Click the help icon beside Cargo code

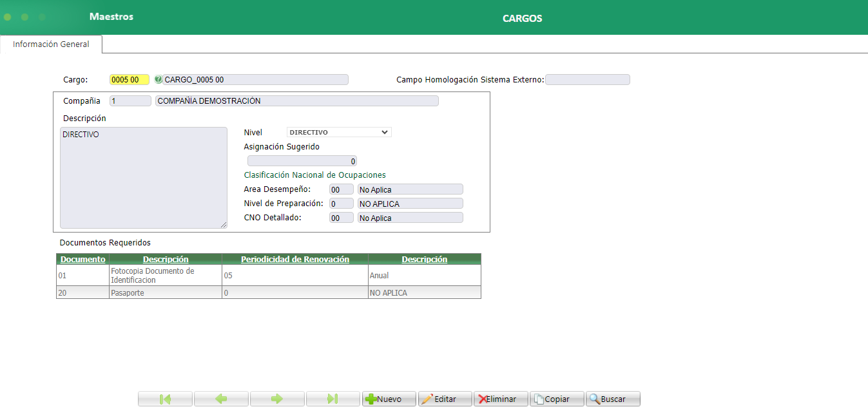[x=159, y=80]
